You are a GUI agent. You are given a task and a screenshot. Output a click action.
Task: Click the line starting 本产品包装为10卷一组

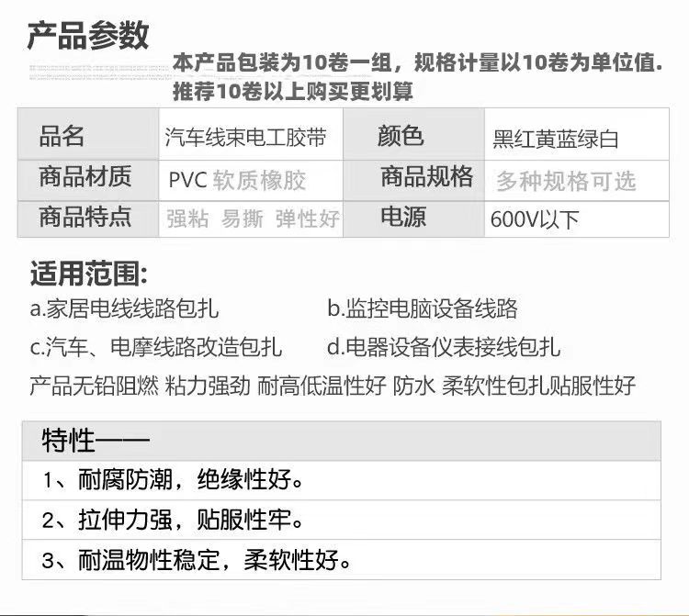418,62
